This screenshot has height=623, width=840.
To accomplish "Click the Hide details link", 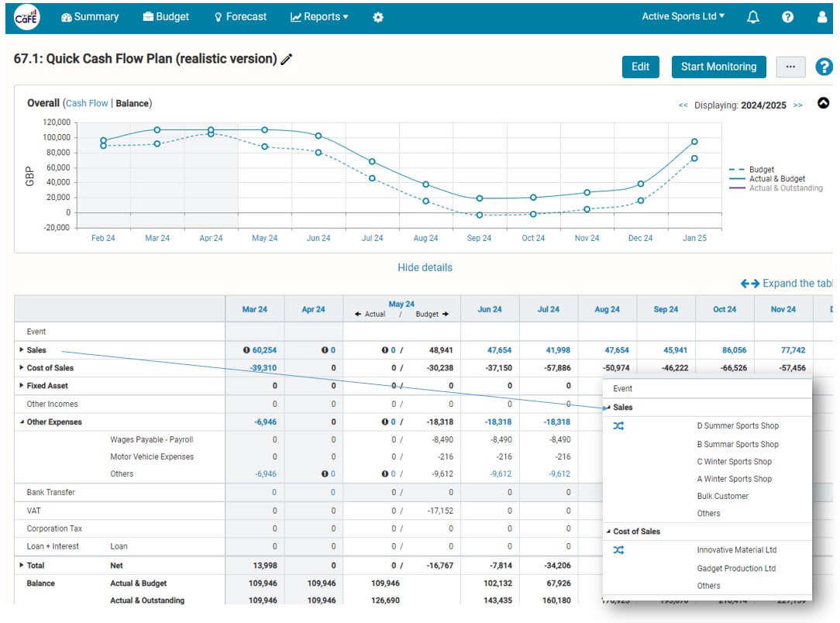I will (425, 268).
